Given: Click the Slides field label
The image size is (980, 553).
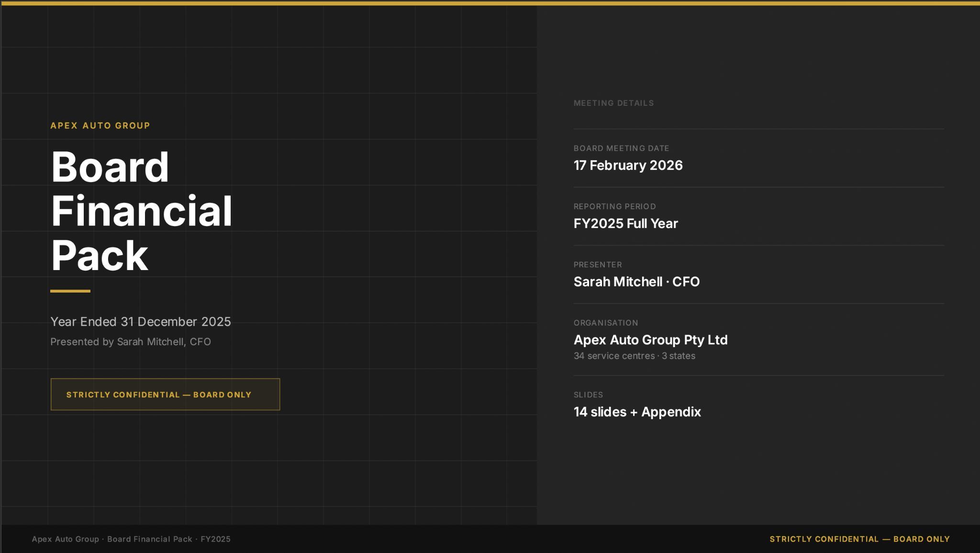Looking at the screenshot, I should point(588,395).
